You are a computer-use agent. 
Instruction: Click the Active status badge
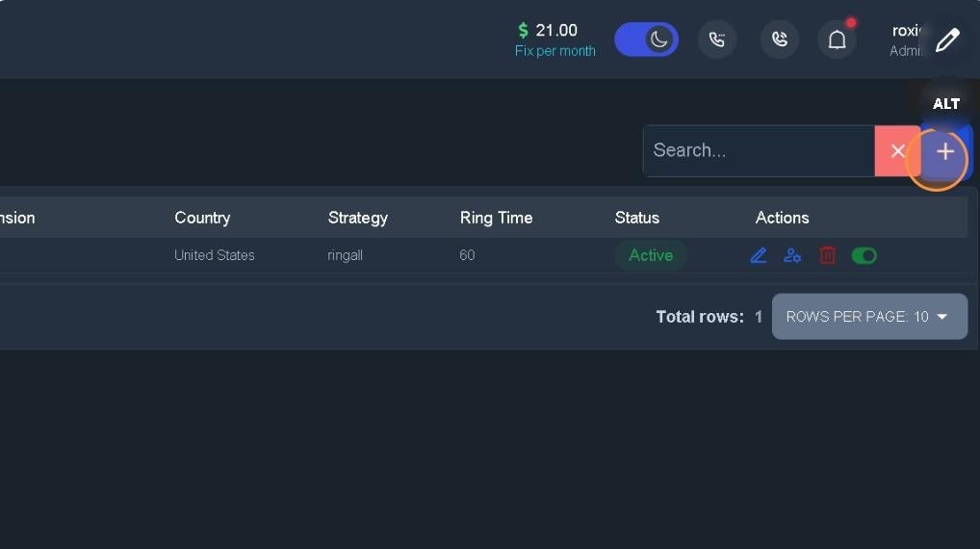coord(651,255)
